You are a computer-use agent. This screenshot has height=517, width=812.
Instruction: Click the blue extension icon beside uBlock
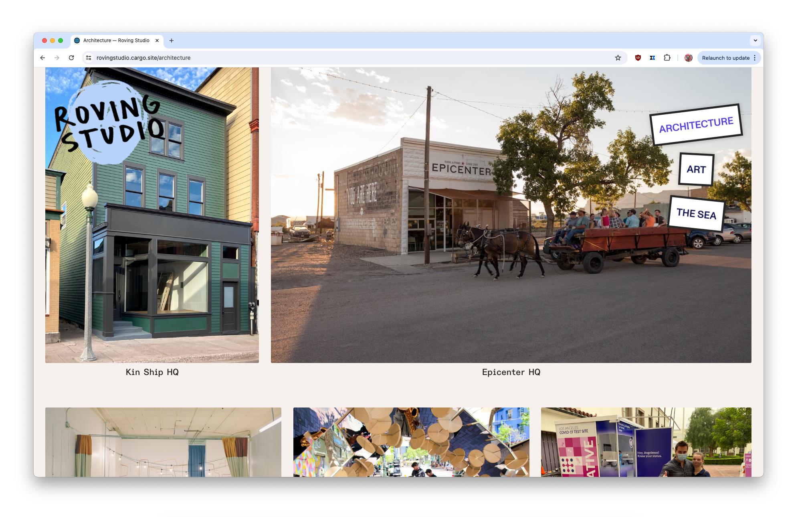coord(652,58)
